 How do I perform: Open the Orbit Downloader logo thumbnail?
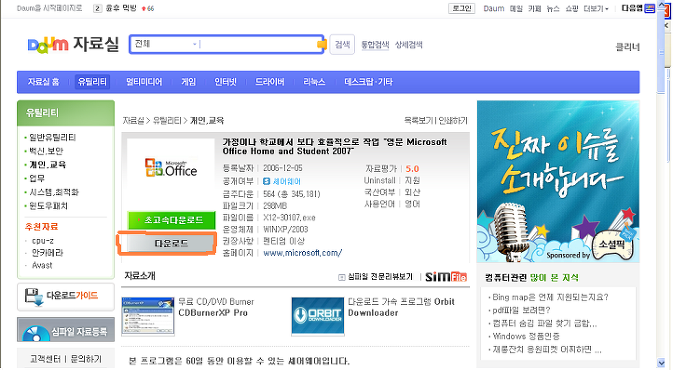pyautogui.click(x=318, y=316)
